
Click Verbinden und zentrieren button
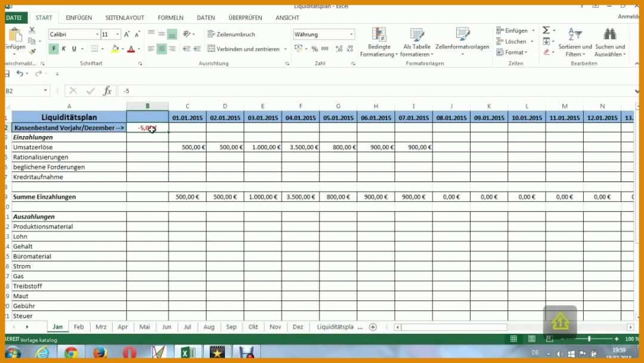[x=247, y=49]
